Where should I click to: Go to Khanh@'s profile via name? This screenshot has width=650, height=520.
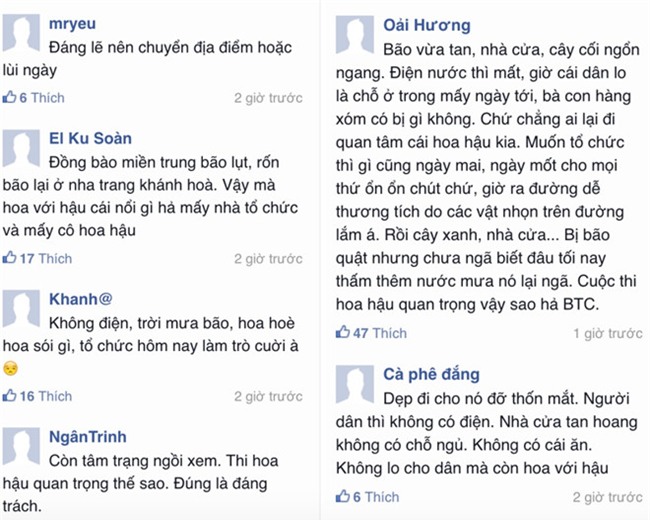[x=81, y=298]
